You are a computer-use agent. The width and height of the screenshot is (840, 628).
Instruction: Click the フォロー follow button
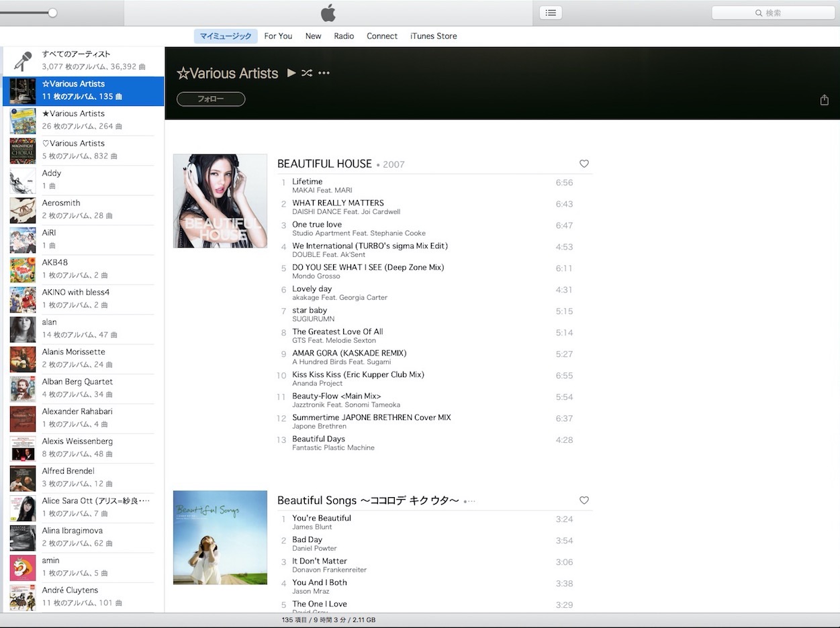click(211, 99)
